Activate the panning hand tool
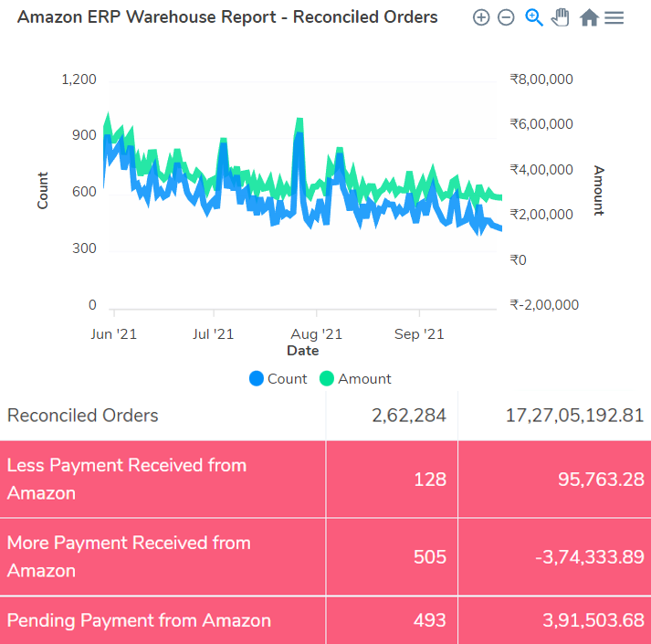Image resolution: width=651 pixels, height=644 pixels. [x=560, y=18]
